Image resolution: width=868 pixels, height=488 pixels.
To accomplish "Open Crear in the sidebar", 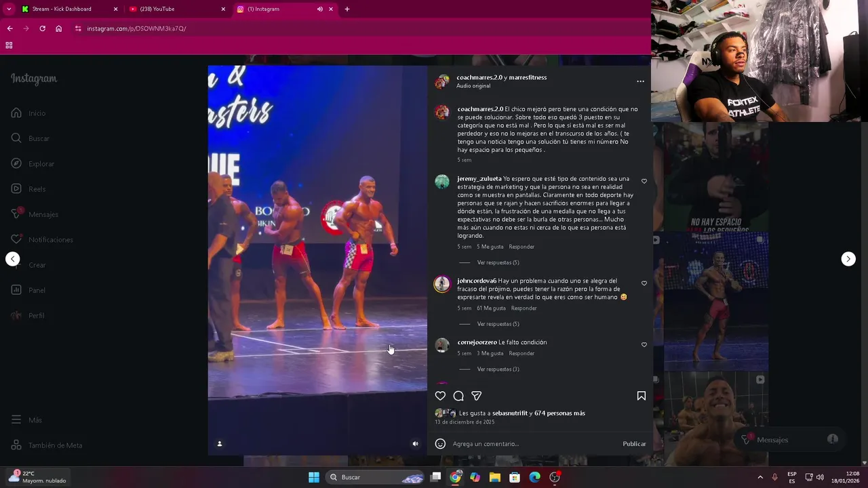I will point(28,265).
